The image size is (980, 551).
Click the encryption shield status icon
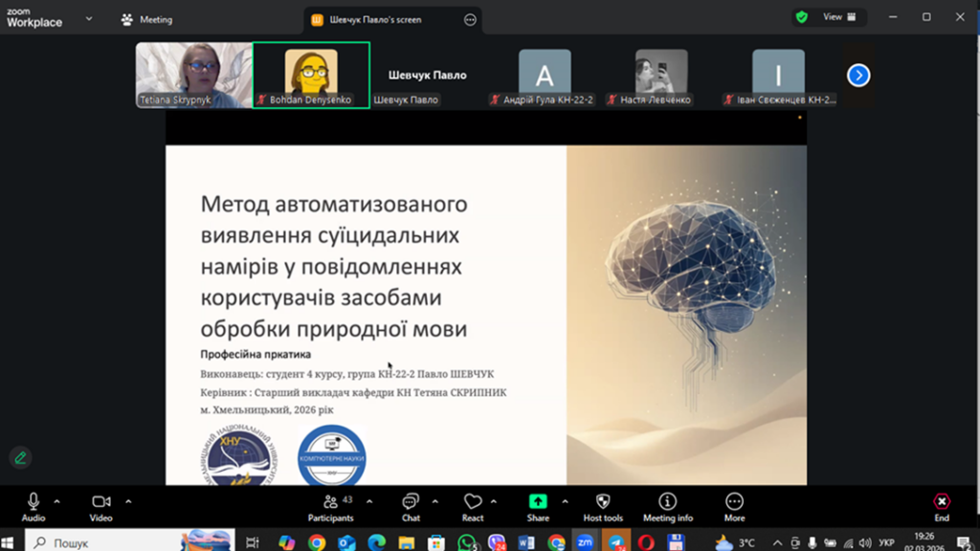click(802, 17)
